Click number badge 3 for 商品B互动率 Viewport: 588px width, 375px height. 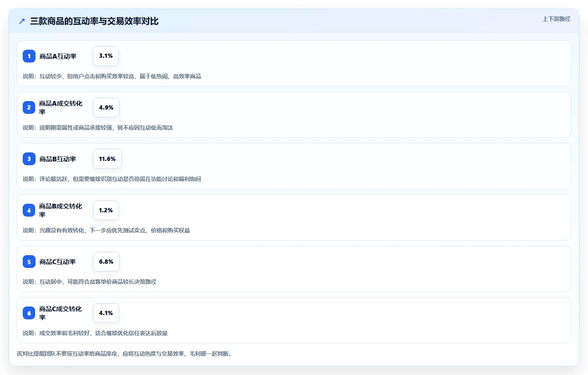coord(29,159)
